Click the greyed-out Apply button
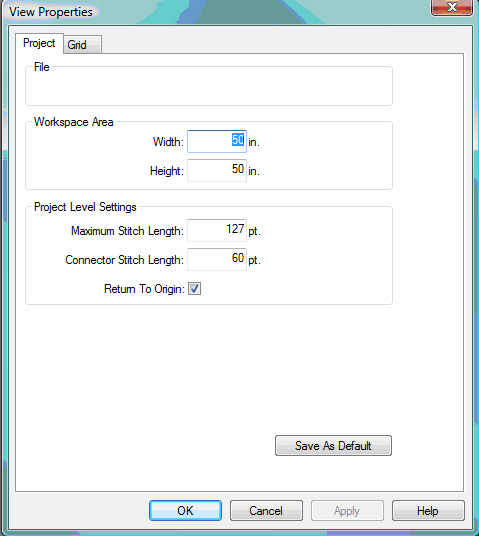Screen dimensions: 479x536 pyautogui.click(x=347, y=510)
